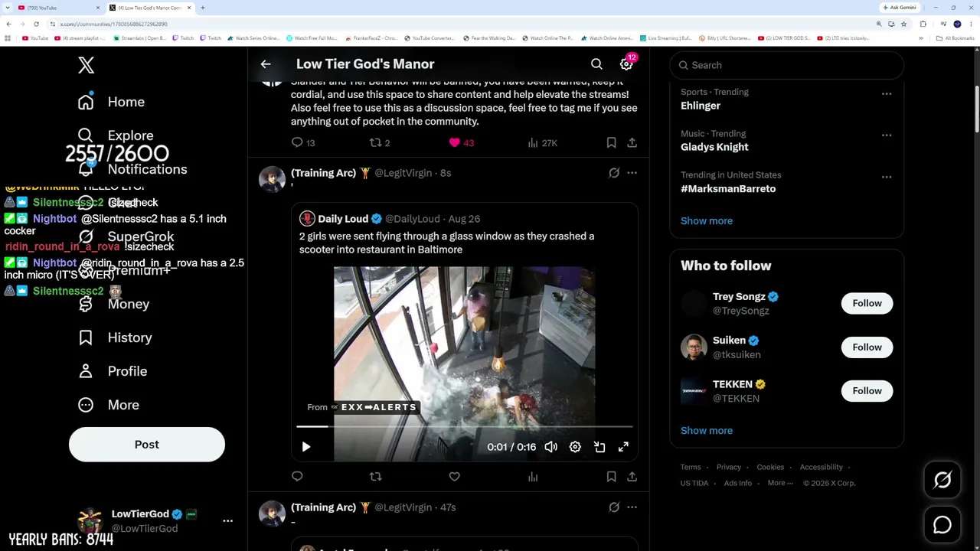The image size is (980, 551).
Task: Follow Suiken
Action: pos(867,347)
